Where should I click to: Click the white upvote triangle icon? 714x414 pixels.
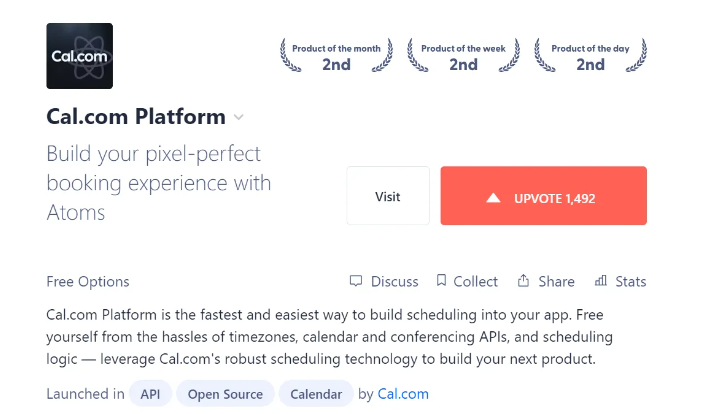tap(493, 198)
